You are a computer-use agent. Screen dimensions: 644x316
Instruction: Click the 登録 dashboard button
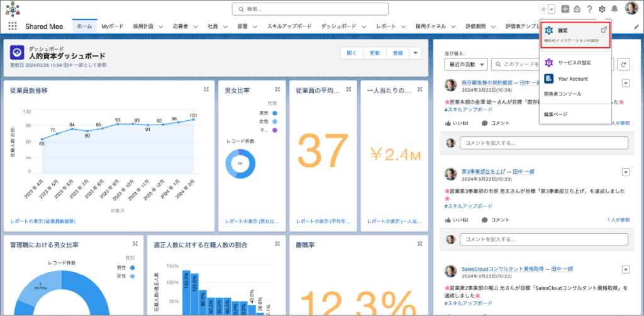pos(397,53)
